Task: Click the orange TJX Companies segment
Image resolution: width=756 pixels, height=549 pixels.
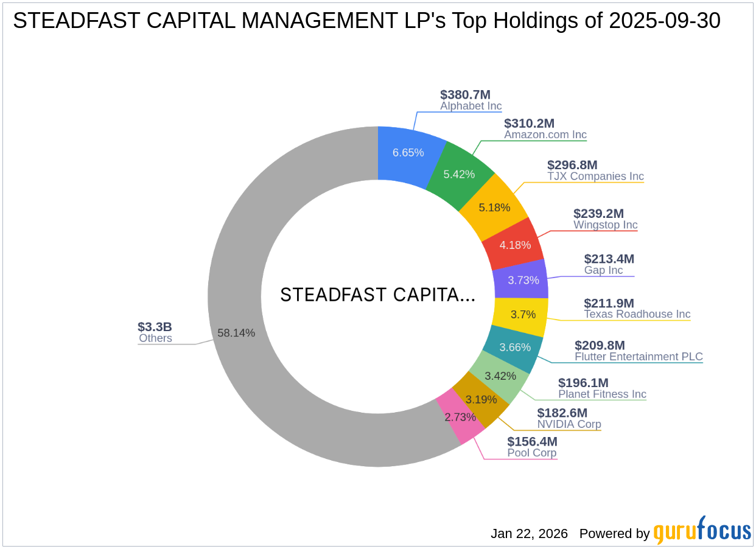Action: coord(494,207)
